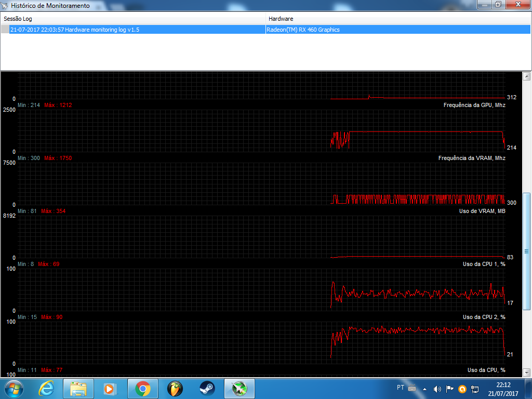The height and width of the screenshot is (399, 532).
Task: Click current VRAM usage reading 83
Action: (510, 257)
